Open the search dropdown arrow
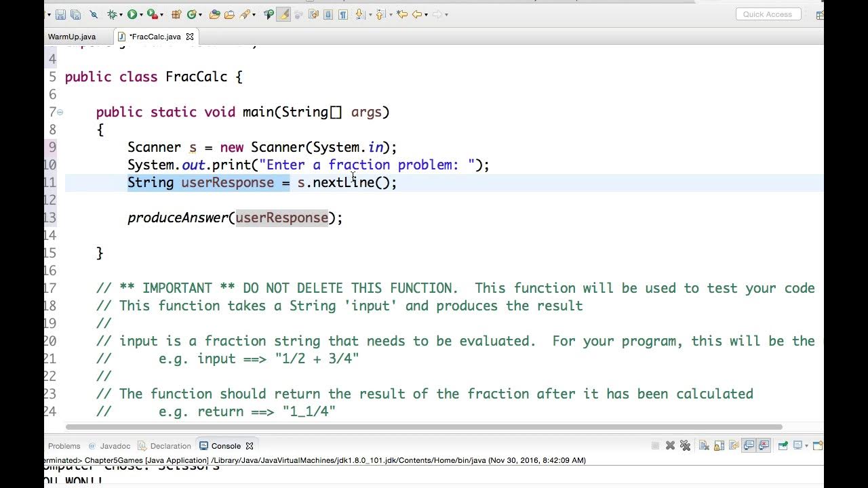The width and height of the screenshot is (868, 488). pyautogui.click(x=254, y=15)
